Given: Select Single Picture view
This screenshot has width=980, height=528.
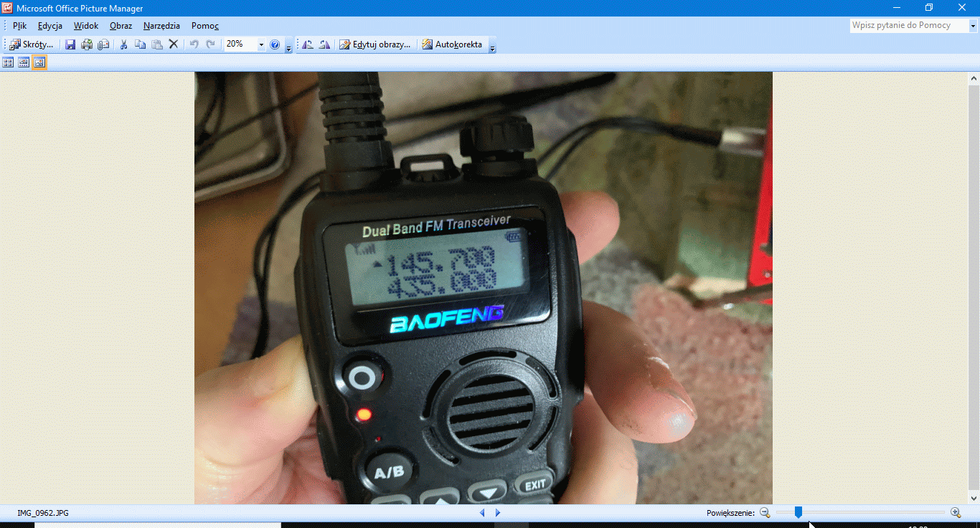Looking at the screenshot, I should click(x=39, y=62).
